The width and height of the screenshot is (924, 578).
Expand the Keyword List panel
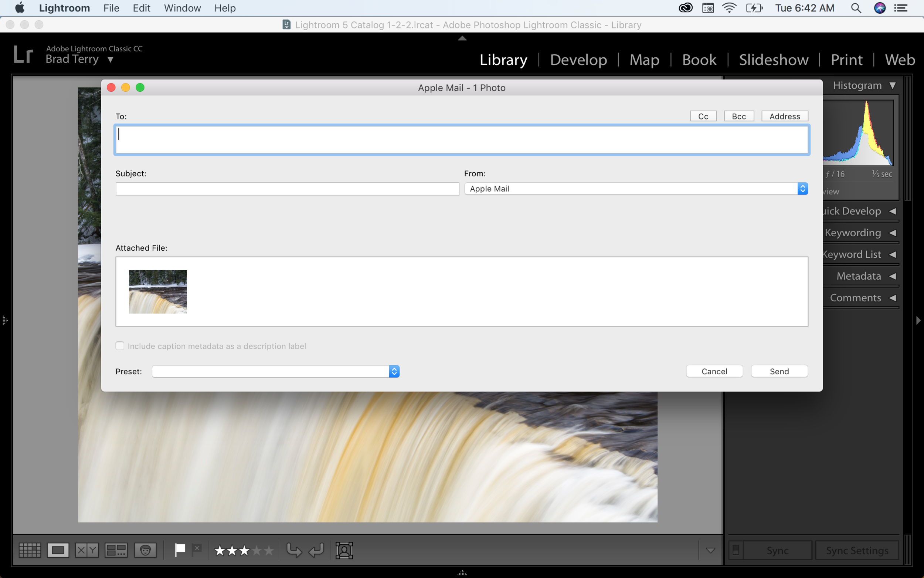click(x=892, y=254)
